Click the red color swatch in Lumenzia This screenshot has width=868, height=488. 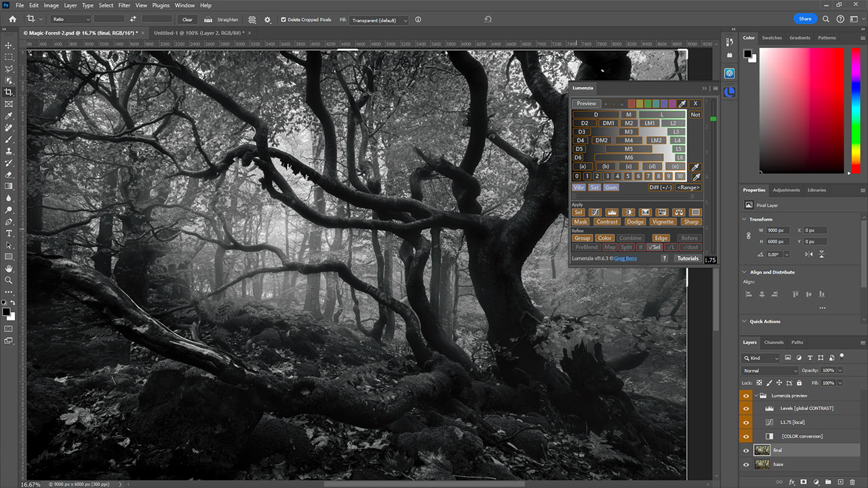coord(631,104)
